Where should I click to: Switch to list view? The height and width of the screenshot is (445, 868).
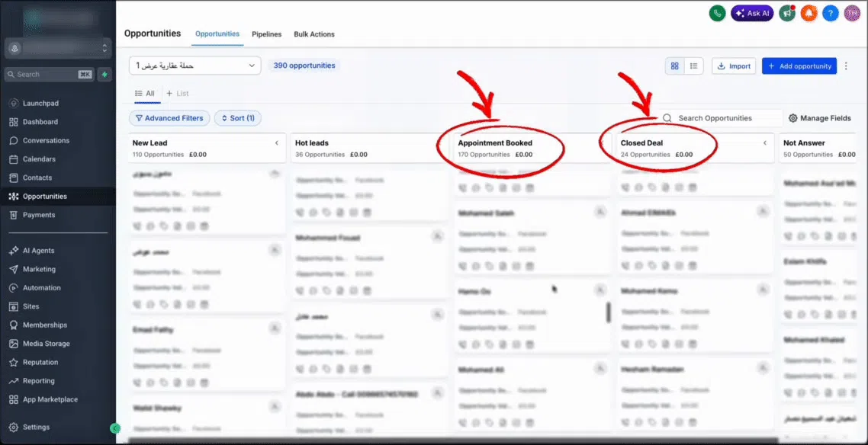click(693, 66)
